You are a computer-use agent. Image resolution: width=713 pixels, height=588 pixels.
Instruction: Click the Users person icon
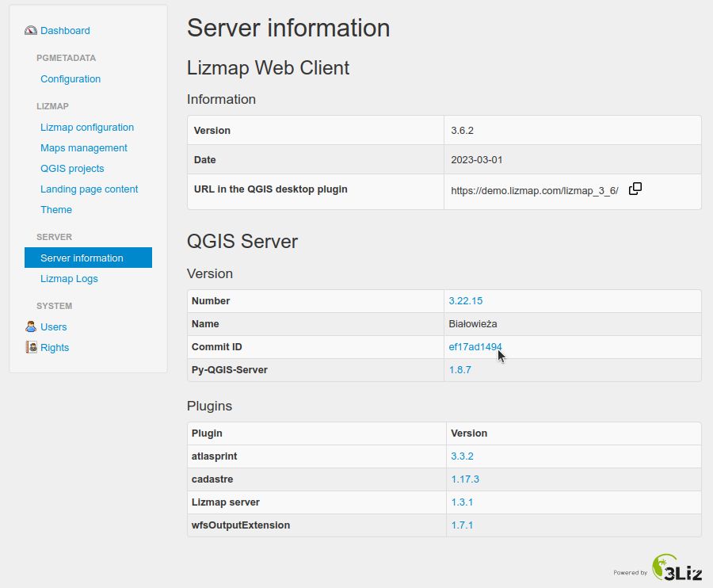tap(31, 326)
